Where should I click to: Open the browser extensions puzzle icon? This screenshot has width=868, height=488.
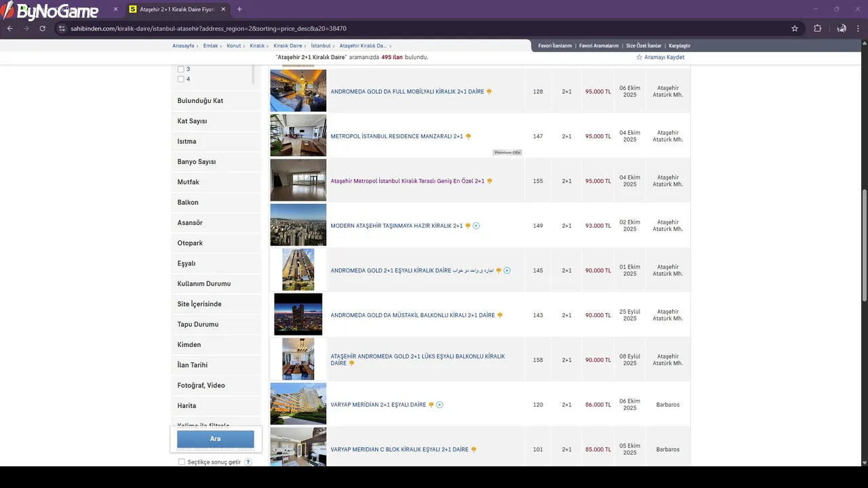coord(817,28)
